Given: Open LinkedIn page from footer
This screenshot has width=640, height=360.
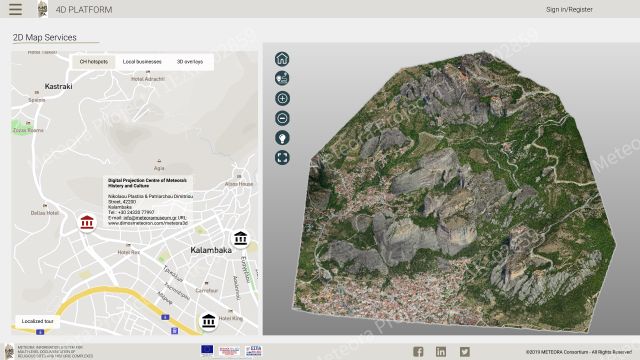Looking at the screenshot, I should point(441,351).
